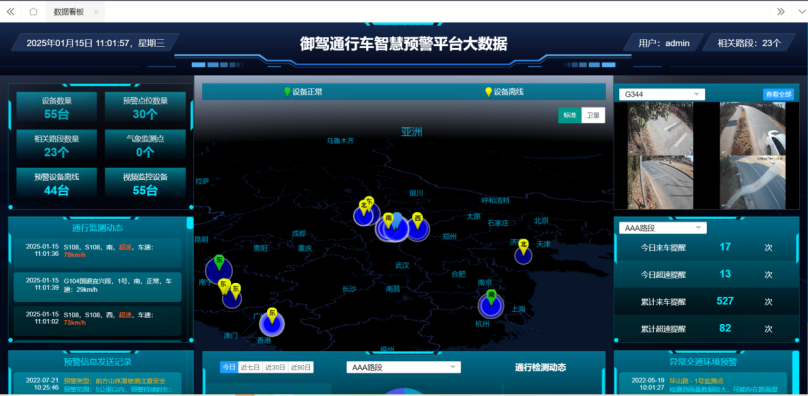Open the G344 road dropdown
This screenshot has width=808, height=396.
(662, 95)
